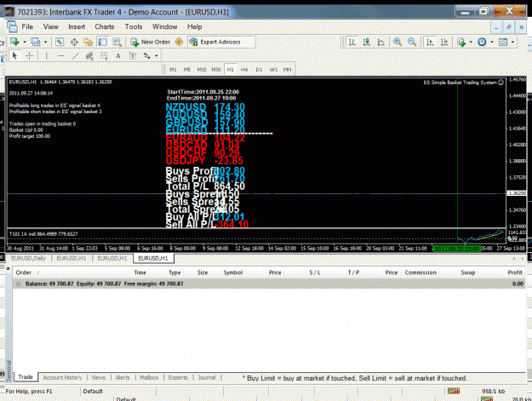Select the MN timeframe
Image resolution: width=532 pixels, height=401 pixels.
tap(288, 69)
